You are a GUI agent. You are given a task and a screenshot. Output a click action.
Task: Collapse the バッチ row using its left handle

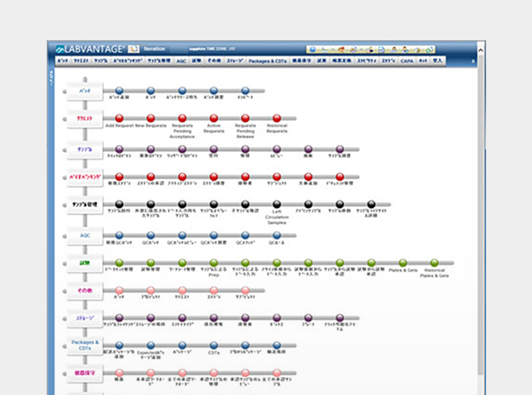pyautogui.click(x=64, y=91)
